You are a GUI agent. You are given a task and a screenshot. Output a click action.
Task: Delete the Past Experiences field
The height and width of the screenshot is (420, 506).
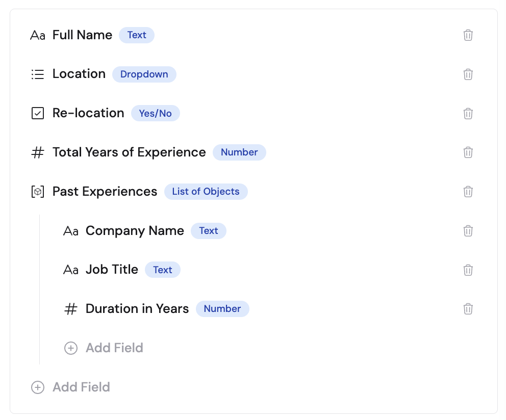click(x=468, y=191)
